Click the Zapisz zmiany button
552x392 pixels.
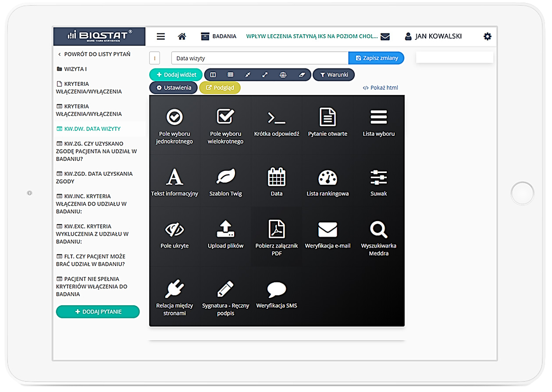376,58
